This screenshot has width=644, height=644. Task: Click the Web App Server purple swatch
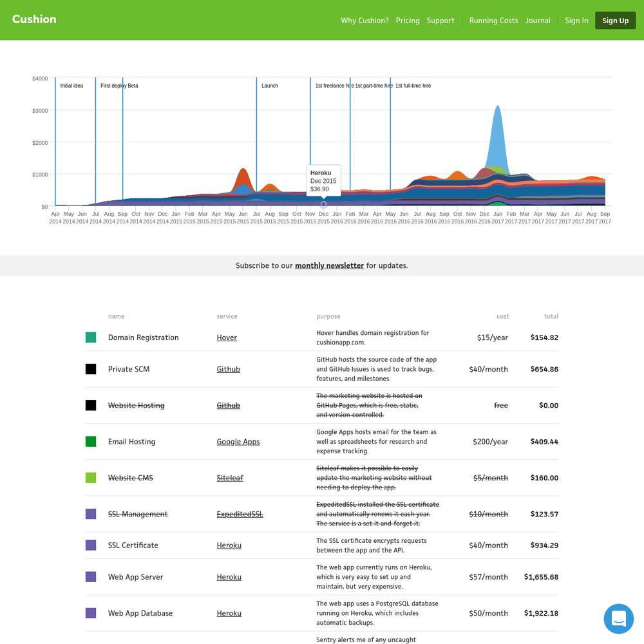click(91, 577)
